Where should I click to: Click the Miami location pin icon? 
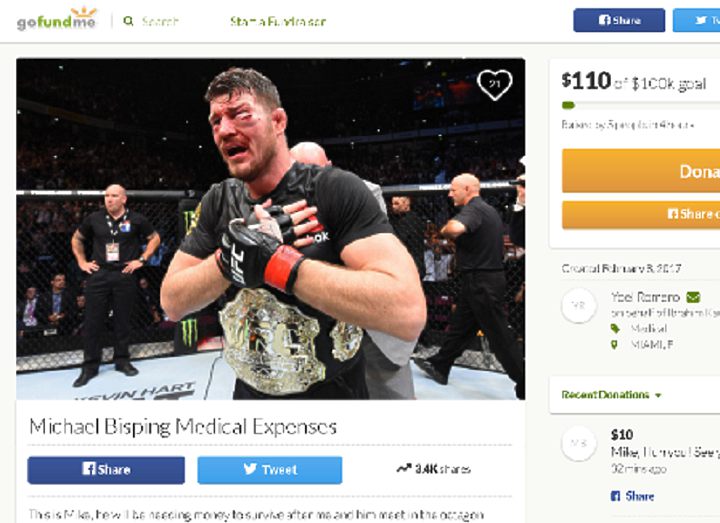point(614,346)
